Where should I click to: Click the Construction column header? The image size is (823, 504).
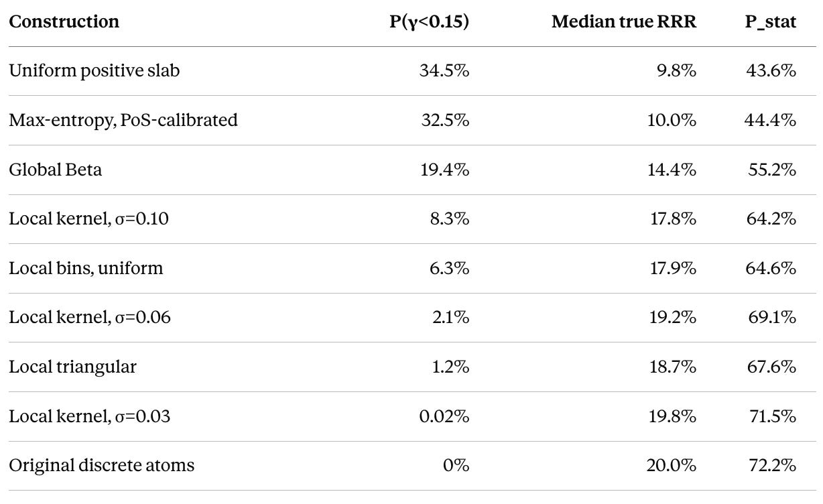pos(64,21)
